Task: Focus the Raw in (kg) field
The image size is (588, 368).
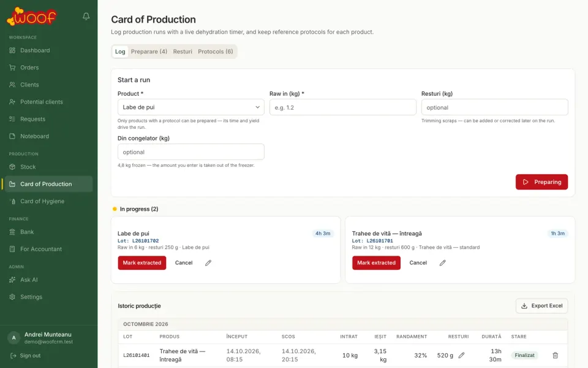Action: tap(343, 107)
